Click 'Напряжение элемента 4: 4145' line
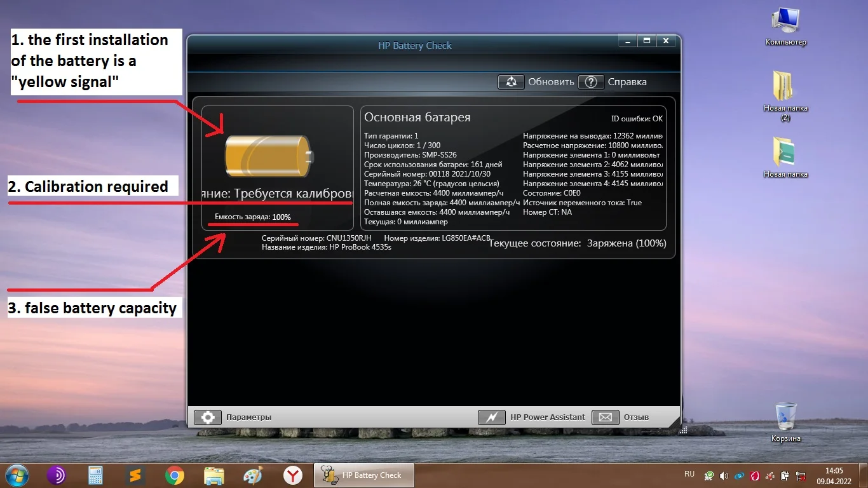The width and height of the screenshot is (868, 488). 593,184
